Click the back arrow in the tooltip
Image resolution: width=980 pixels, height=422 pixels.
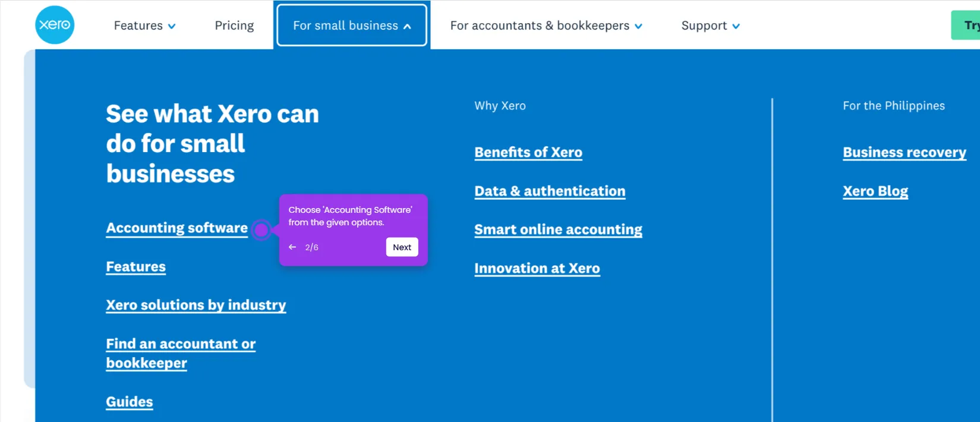click(292, 247)
